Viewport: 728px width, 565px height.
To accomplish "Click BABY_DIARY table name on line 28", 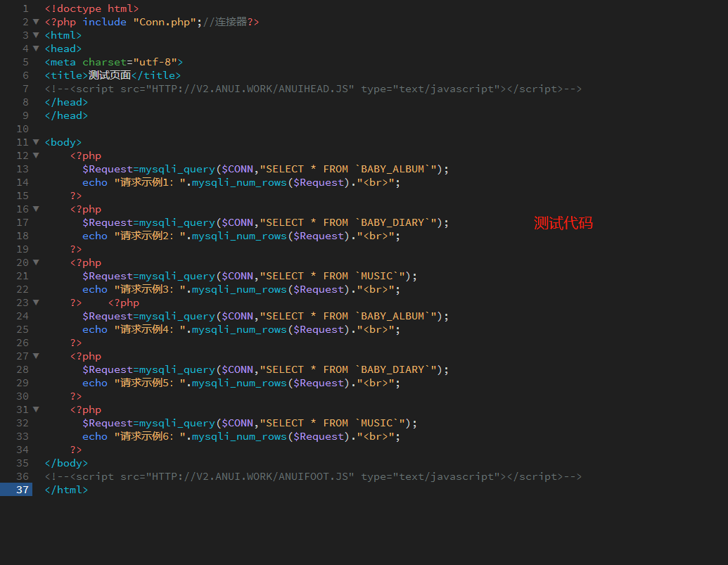I will tap(392, 370).
